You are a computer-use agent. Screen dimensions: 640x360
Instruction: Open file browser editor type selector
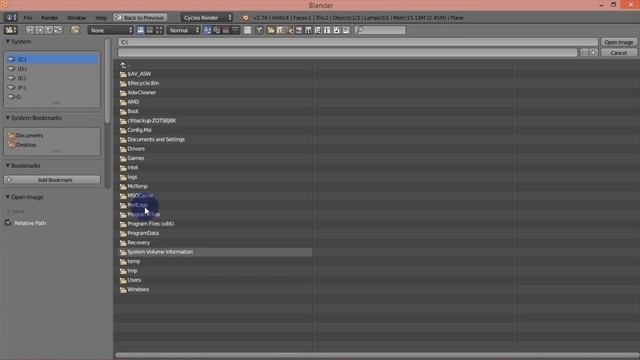tap(10, 30)
